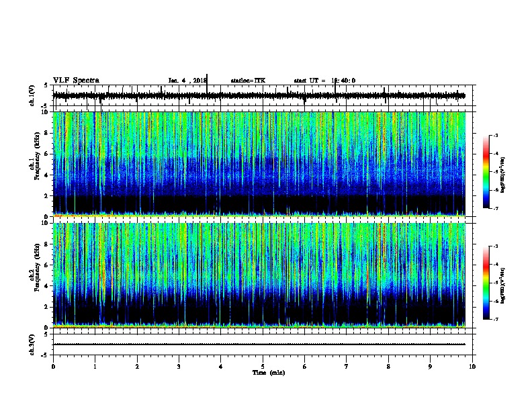The image size is (532, 411).
Task: Click the 'start UT' time label
Action: pos(324,81)
